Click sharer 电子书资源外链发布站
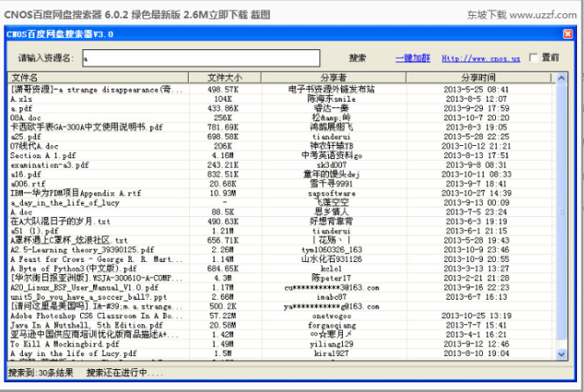584x392 pixels. (x=332, y=90)
